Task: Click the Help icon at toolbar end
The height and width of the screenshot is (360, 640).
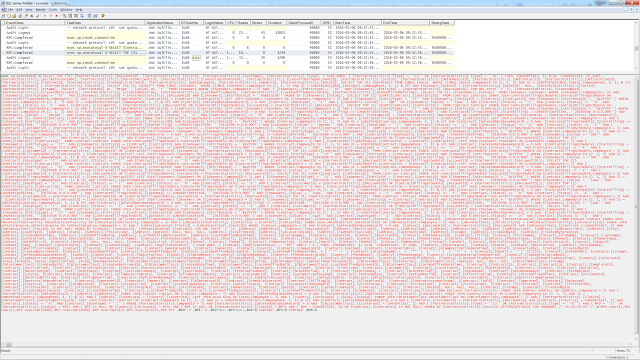Action: pyautogui.click(x=103, y=16)
